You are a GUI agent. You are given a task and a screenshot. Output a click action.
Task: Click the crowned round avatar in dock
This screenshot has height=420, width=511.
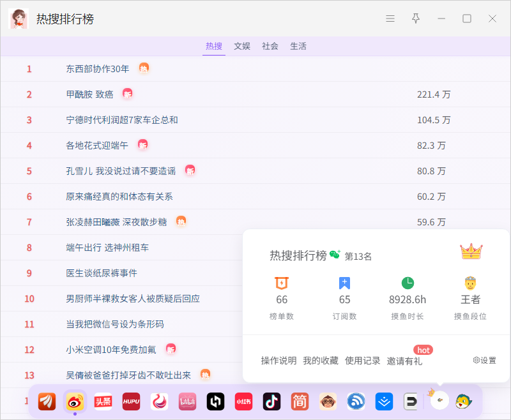pyautogui.click(x=439, y=400)
